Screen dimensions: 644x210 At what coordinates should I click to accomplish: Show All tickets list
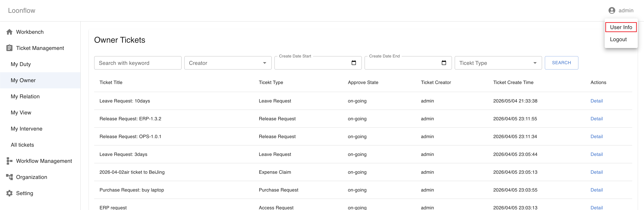tap(40, 145)
